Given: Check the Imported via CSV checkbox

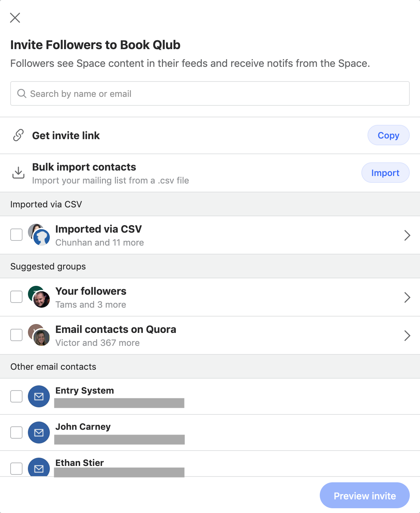Looking at the screenshot, I should click(16, 235).
